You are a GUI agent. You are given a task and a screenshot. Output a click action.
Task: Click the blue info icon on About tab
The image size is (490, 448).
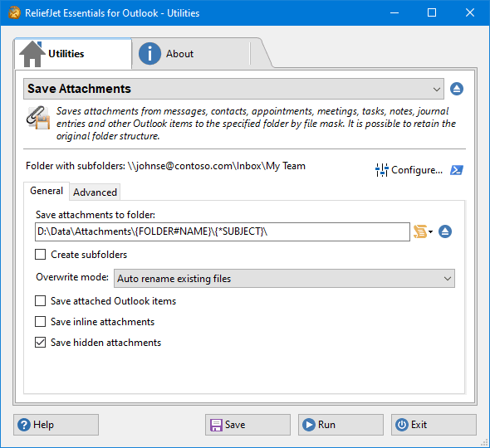click(149, 54)
